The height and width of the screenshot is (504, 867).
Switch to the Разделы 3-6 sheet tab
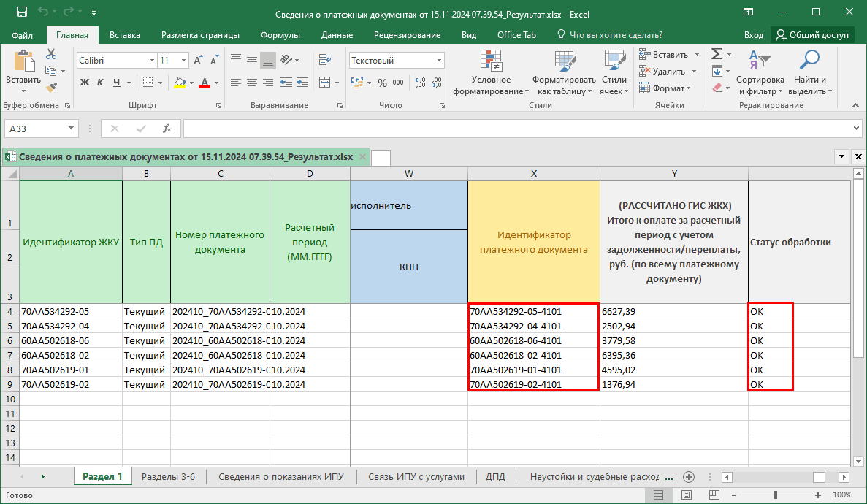(168, 476)
